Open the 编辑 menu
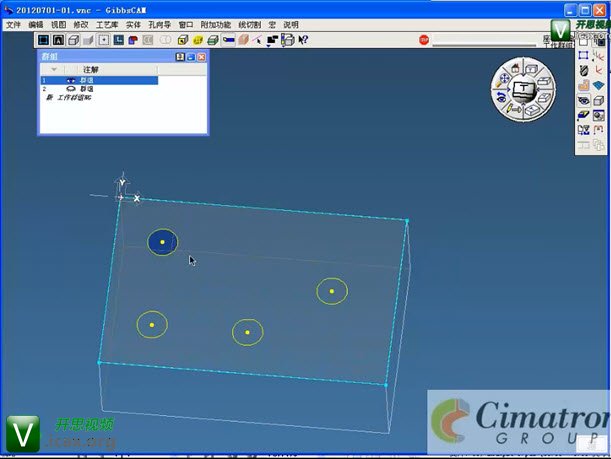Screen dimensions: 611x459 click(36, 25)
